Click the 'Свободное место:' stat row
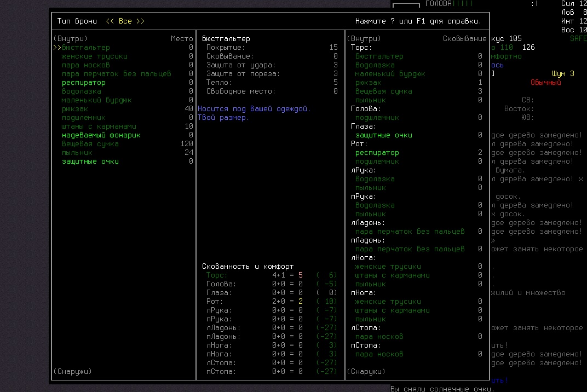The width and height of the screenshot is (587, 392). click(x=272, y=91)
